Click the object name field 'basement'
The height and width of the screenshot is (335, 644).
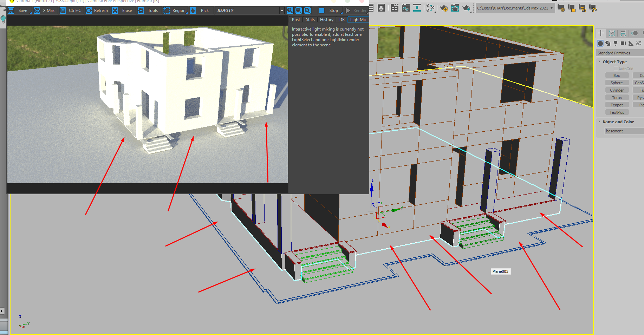click(624, 131)
